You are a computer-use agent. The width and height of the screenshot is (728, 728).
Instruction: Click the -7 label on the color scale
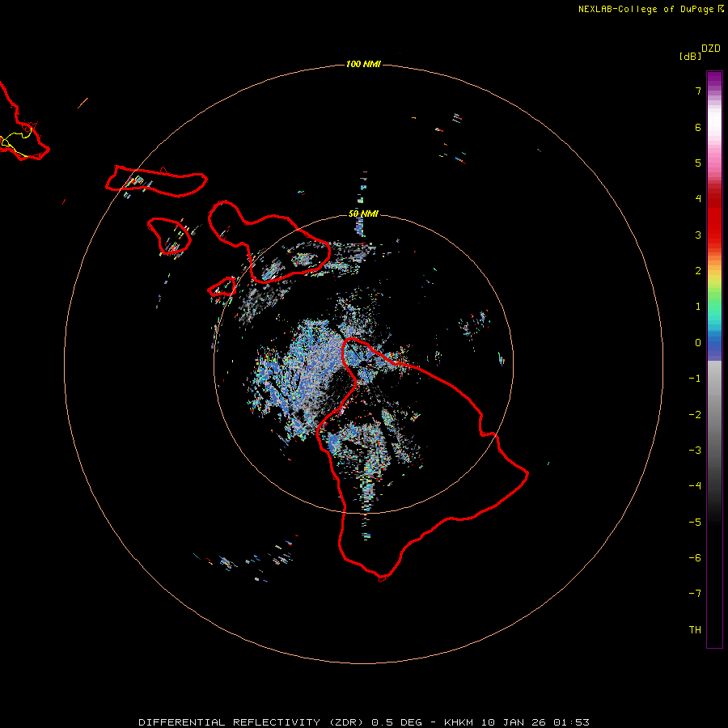click(695, 594)
